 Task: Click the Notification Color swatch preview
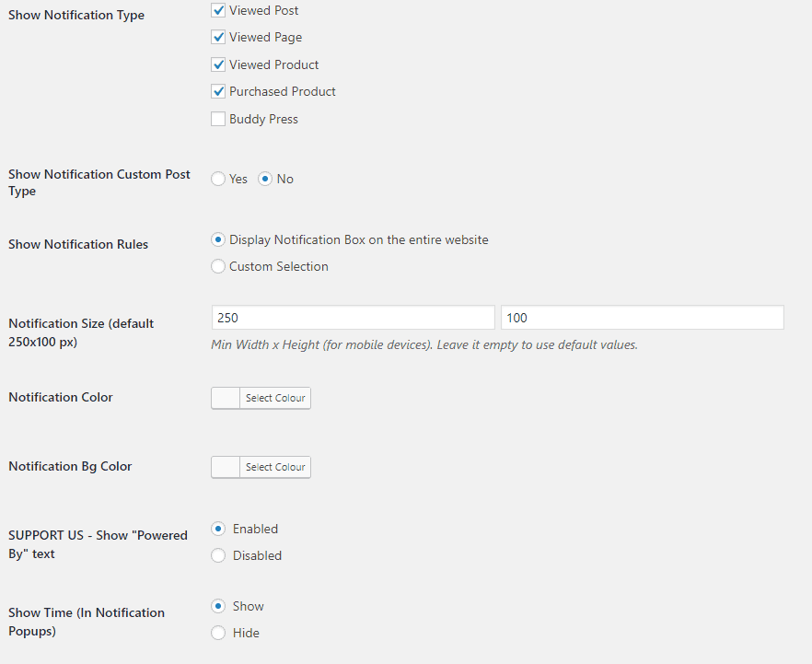point(226,398)
